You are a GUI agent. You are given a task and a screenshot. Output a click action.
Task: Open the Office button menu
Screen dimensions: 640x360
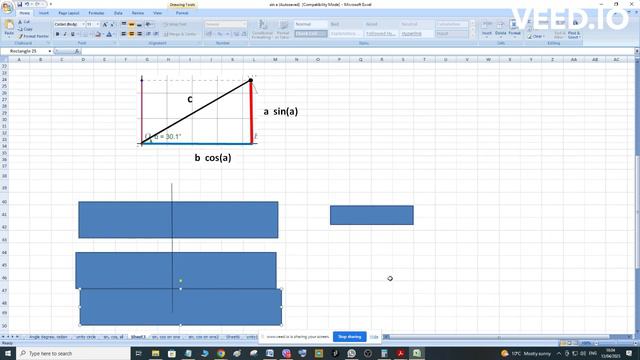(x=7, y=7)
